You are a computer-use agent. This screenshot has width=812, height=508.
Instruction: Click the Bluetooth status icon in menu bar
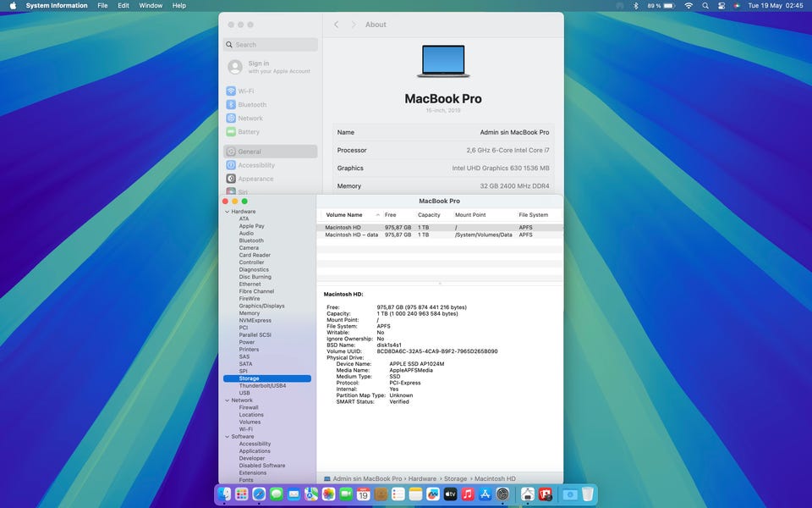click(x=636, y=6)
